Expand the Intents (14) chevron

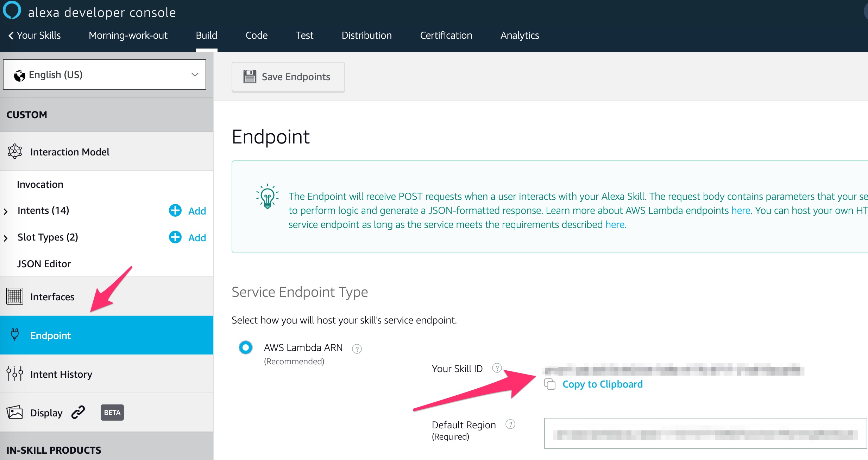coord(6,211)
